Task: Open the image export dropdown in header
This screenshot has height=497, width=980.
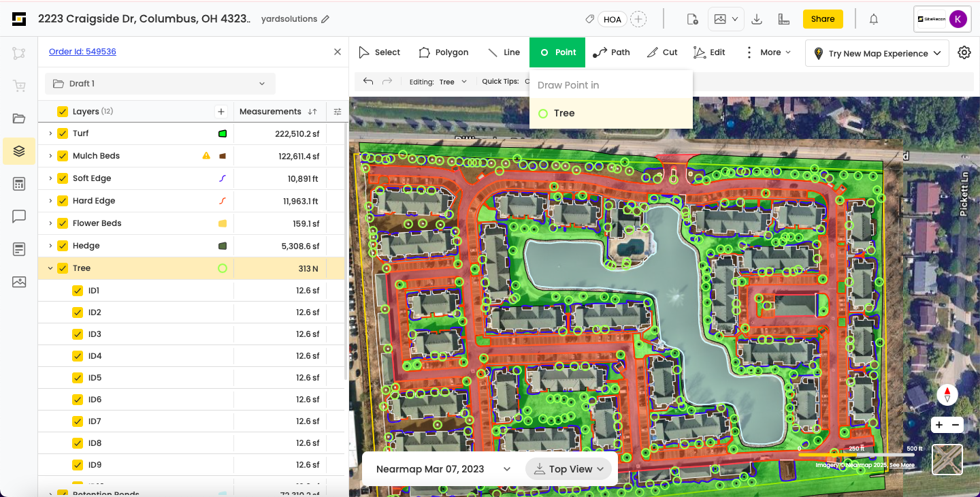Action: (x=726, y=19)
